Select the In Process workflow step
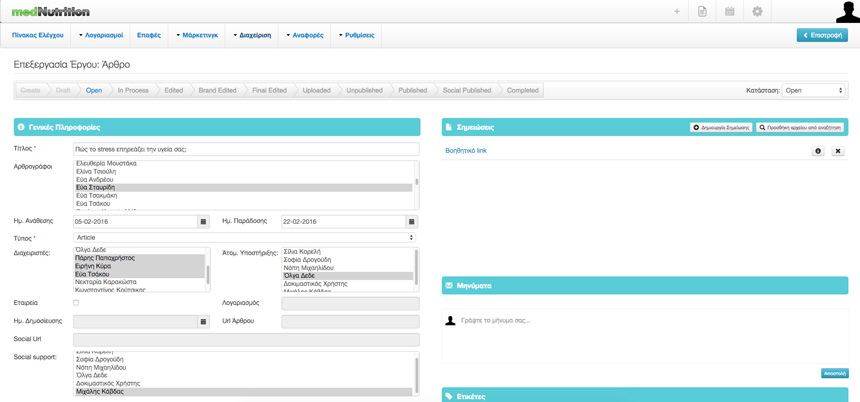The image size is (860, 402). [133, 90]
